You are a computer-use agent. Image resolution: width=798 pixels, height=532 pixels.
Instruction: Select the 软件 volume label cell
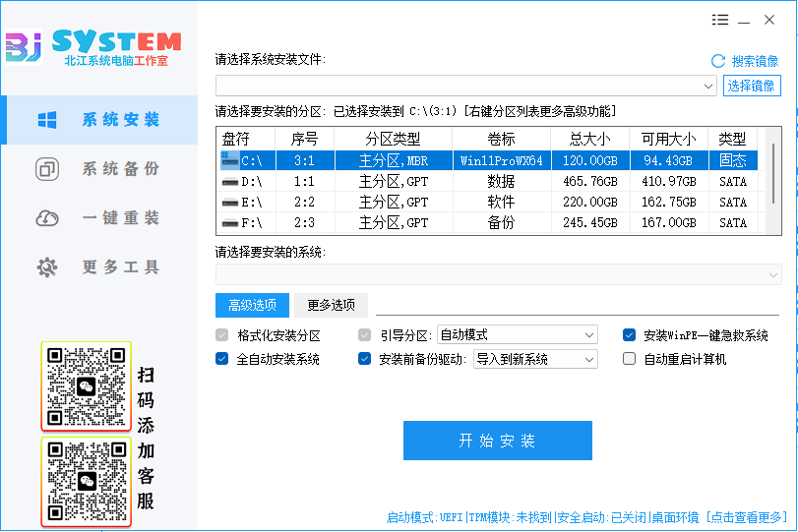click(501, 203)
